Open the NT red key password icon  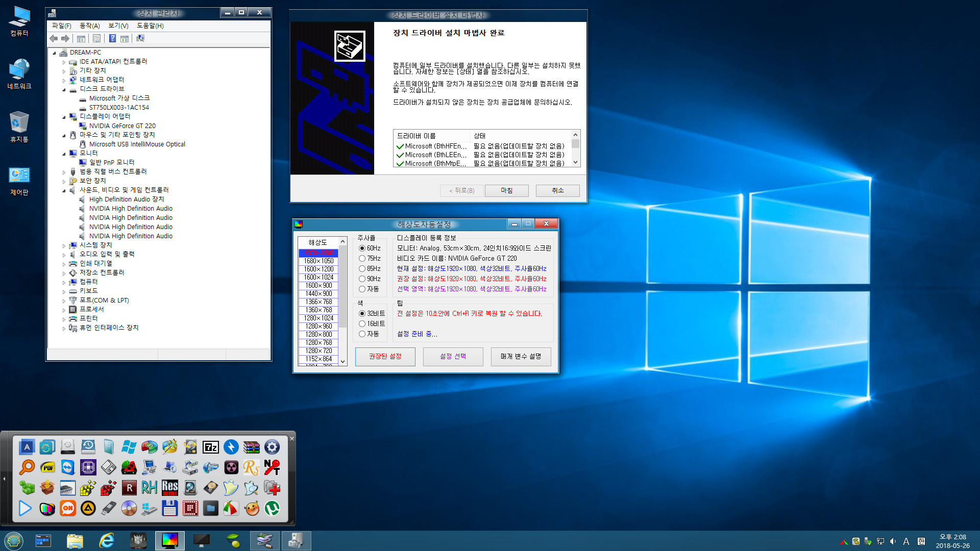272,468
